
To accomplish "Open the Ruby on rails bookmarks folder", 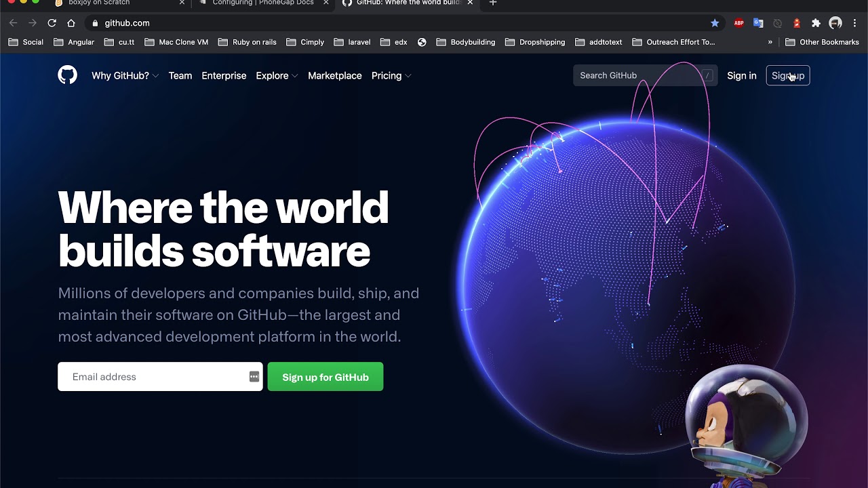I will [x=248, y=42].
